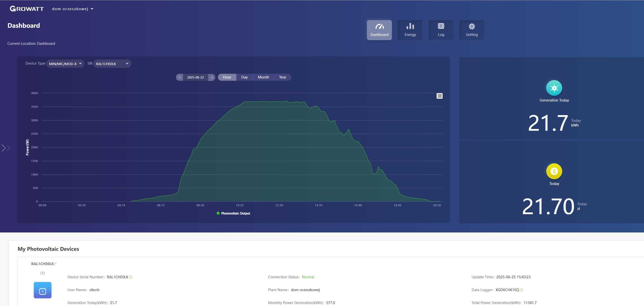644x306 pixels.
Task: Click the Generation Today sun icon
Action: 554,88
